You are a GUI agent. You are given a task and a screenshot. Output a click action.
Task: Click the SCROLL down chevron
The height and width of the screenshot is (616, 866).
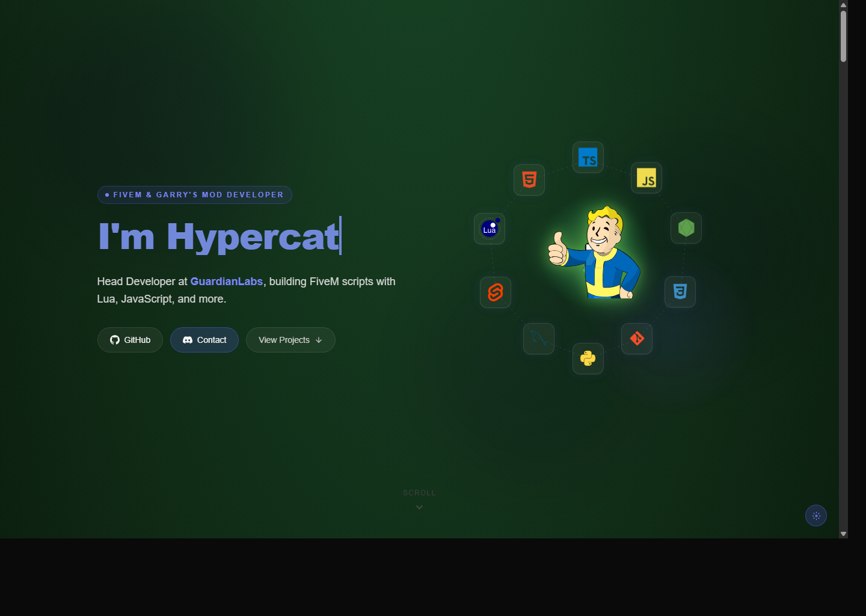click(x=419, y=507)
